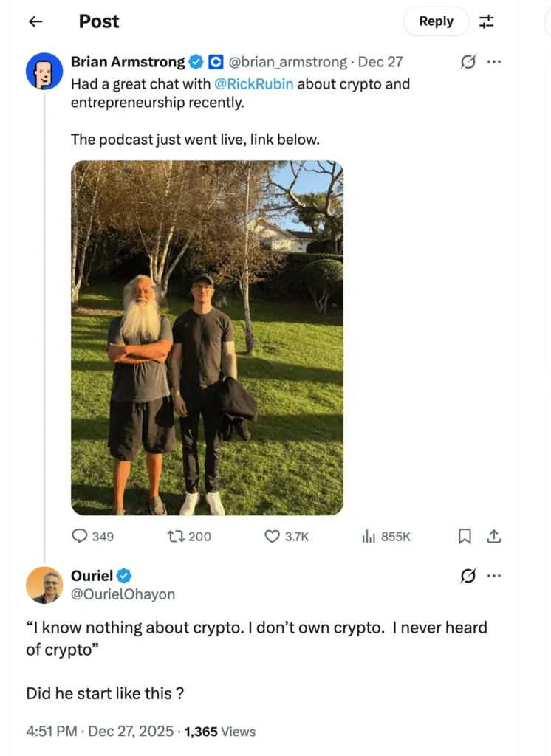The height and width of the screenshot is (756, 551).
Task: Bookmark Brian Armstrong's post
Action: (465, 537)
